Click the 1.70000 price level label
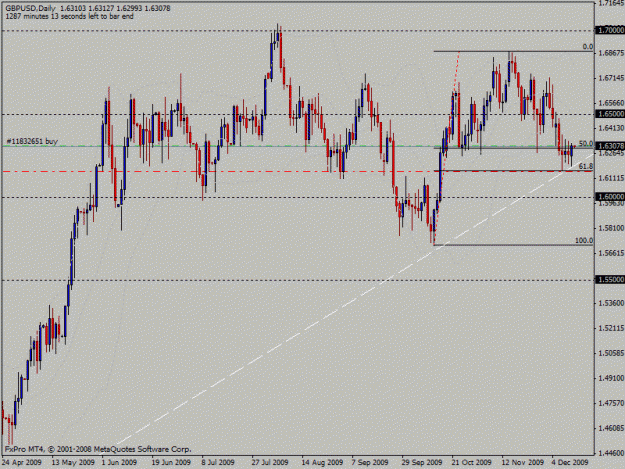Screen dimensions: 625x469 click(x=610, y=30)
